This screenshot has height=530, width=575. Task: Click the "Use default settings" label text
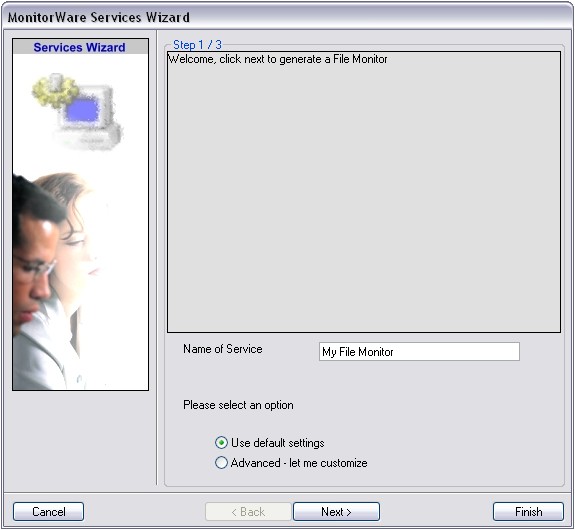click(x=278, y=443)
